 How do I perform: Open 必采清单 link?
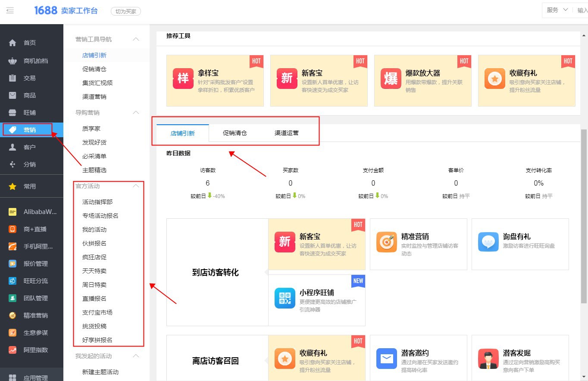(94, 156)
